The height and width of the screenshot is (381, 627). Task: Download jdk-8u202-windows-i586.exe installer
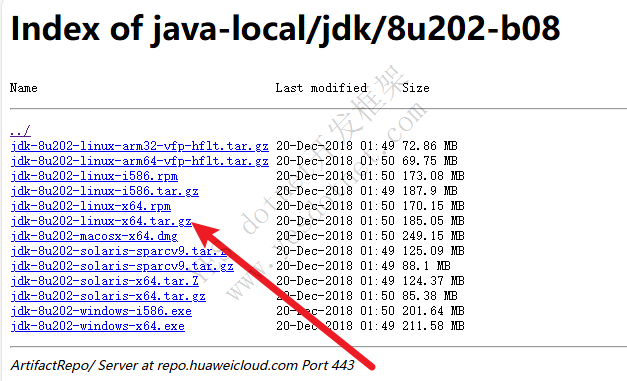coord(101,311)
